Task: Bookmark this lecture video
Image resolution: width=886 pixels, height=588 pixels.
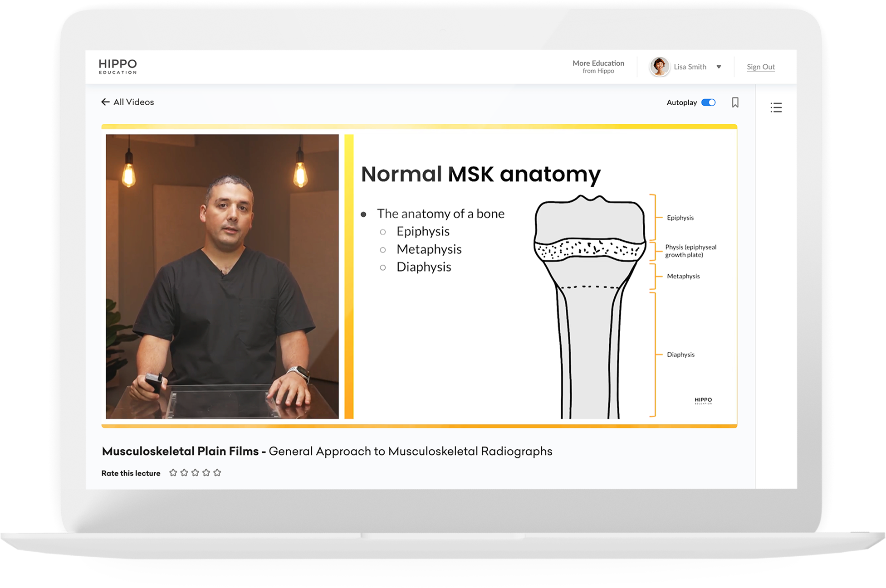Action: click(x=735, y=102)
